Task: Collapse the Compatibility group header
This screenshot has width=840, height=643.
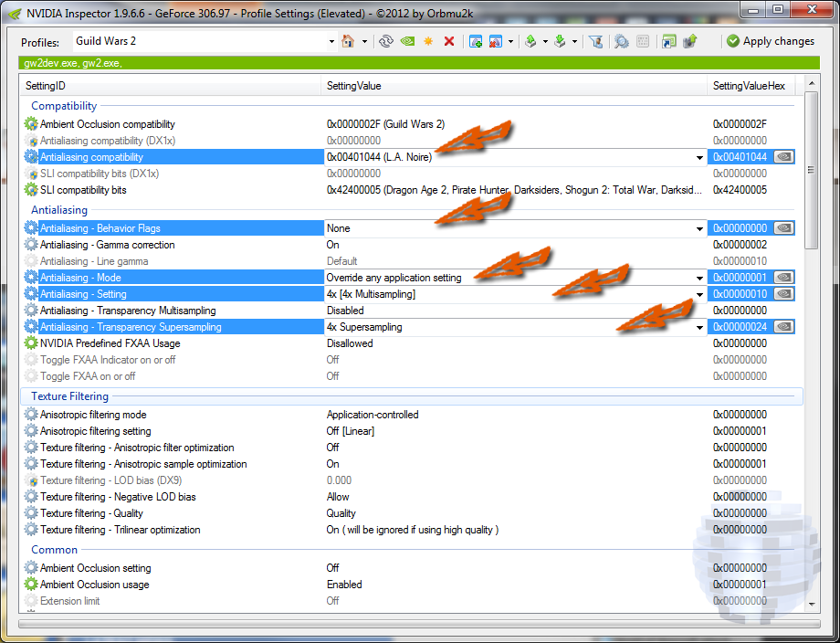Action: click(64, 106)
